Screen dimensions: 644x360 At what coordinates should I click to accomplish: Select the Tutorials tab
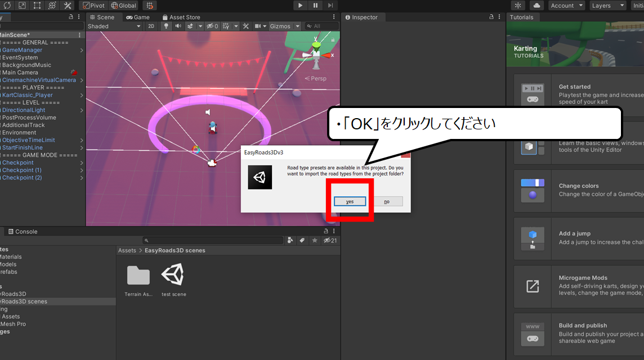pyautogui.click(x=522, y=17)
